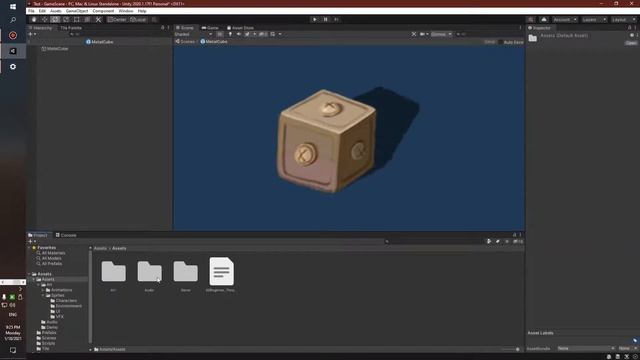Click MetalCube breadcrumb in Scene view

click(x=214, y=42)
